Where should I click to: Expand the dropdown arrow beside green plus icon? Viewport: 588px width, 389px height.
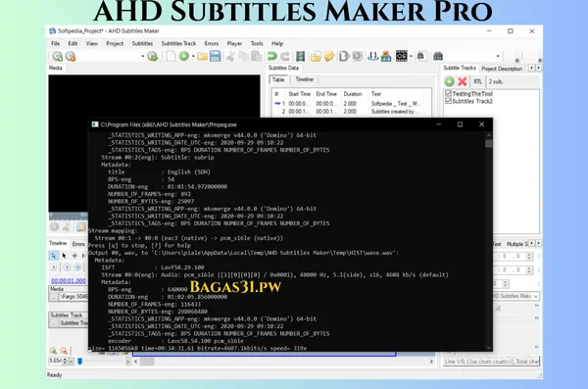point(193,56)
